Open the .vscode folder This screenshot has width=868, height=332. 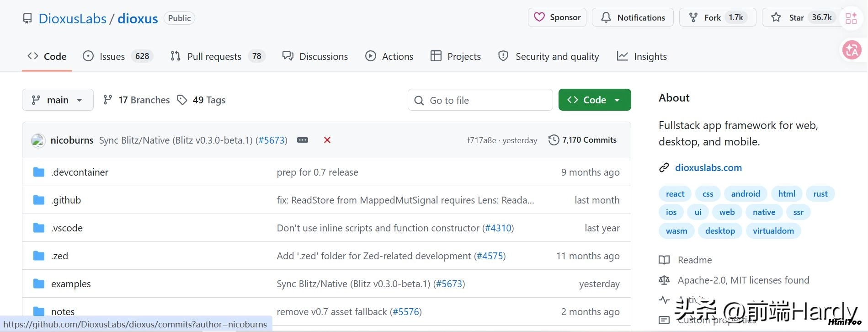pos(67,228)
